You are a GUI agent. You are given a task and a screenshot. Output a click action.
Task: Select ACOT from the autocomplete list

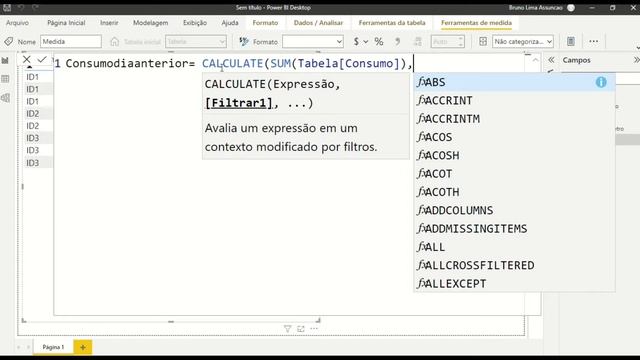(514, 174)
